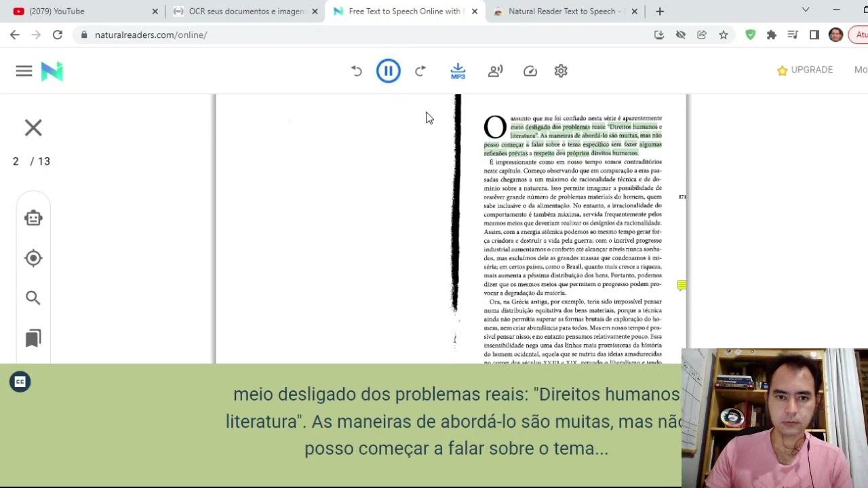868x488 pixels.
Task: Click the current page number 2
Action: click(16, 161)
